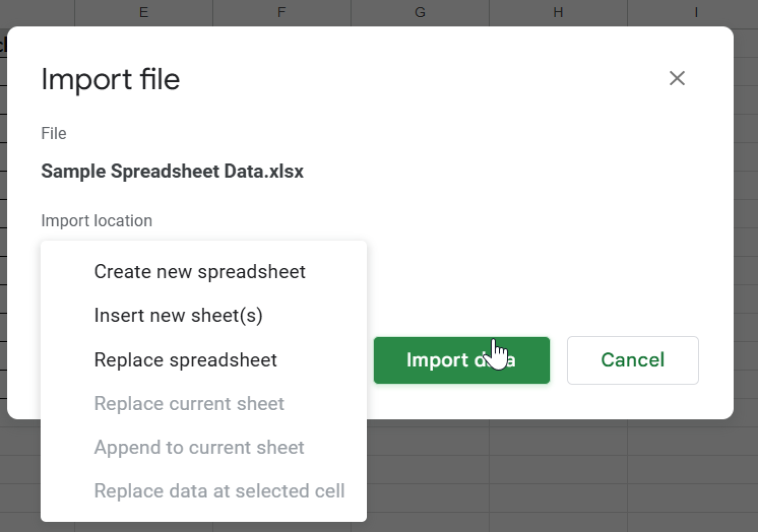
Task: Close the Import file dialog
Action: click(x=677, y=78)
